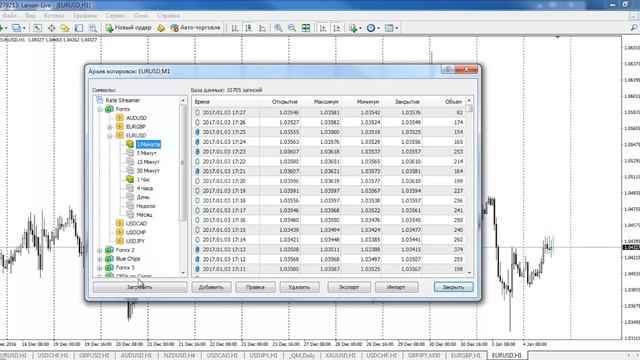
Task: Open the Файл menu
Action: (9, 16)
